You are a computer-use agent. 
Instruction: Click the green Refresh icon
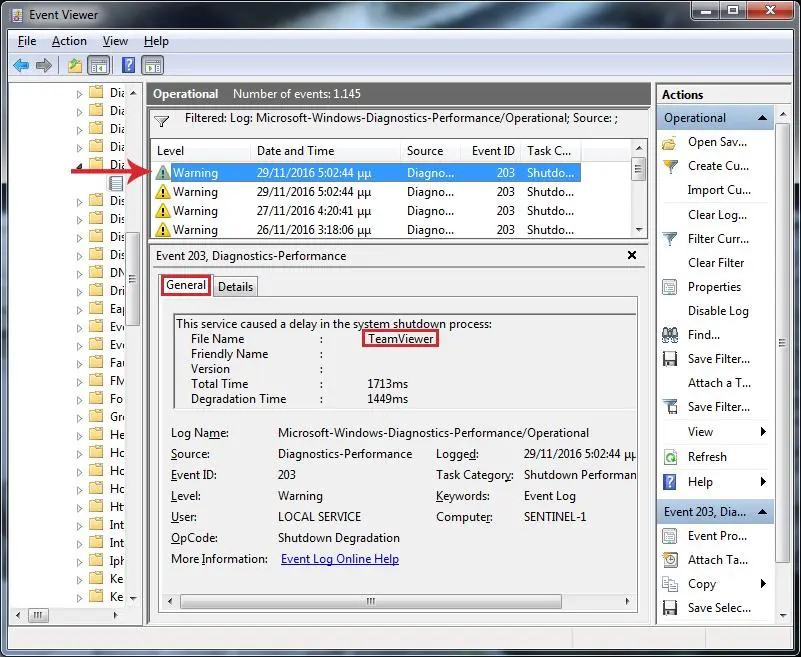670,457
